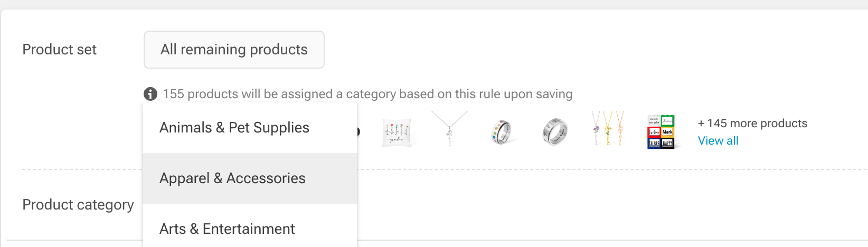The image size is (868, 247).
Task: Follow the "View all" link
Action: coord(718,141)
